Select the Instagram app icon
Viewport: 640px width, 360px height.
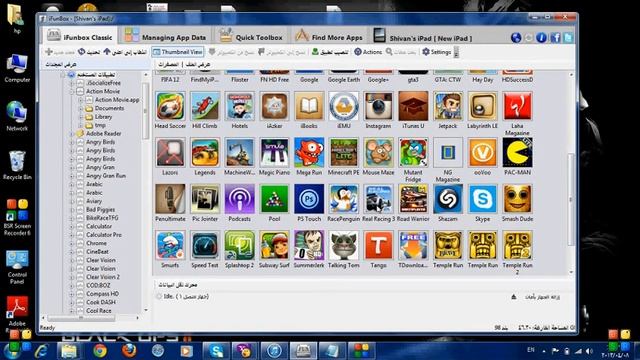[x=378, y=106]
